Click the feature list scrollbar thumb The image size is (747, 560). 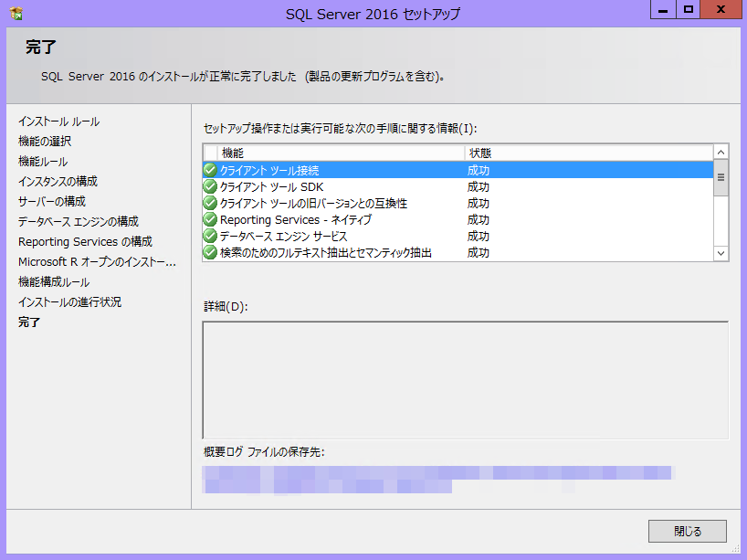[721, 178]
